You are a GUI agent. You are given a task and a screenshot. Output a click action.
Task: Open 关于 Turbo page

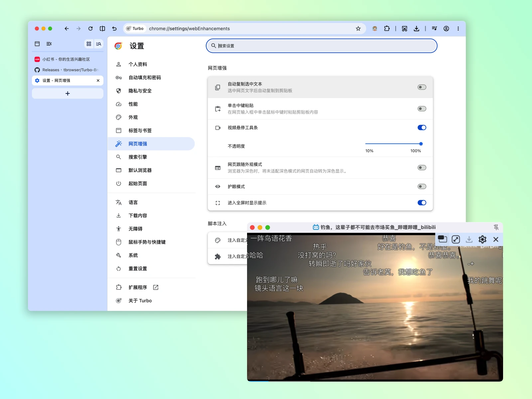coord(151,301)
